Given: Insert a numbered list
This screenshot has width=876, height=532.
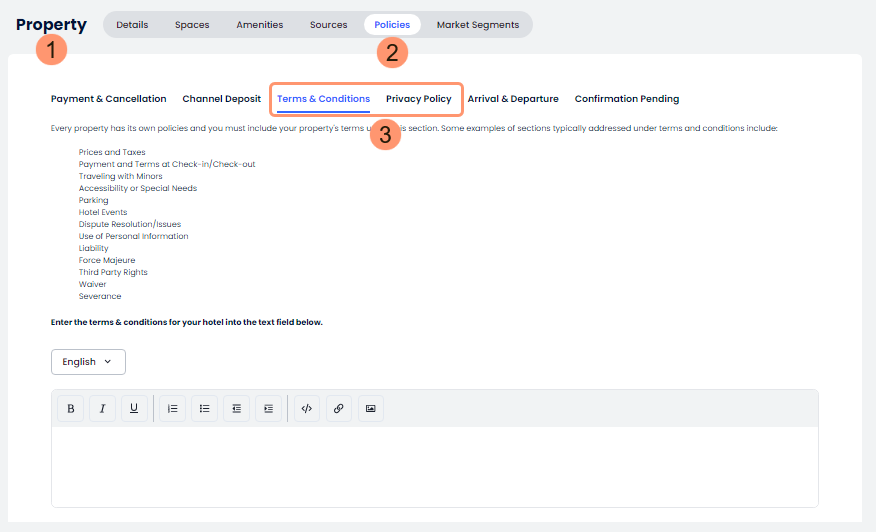Looking at the screenshot, I should 173,408.
